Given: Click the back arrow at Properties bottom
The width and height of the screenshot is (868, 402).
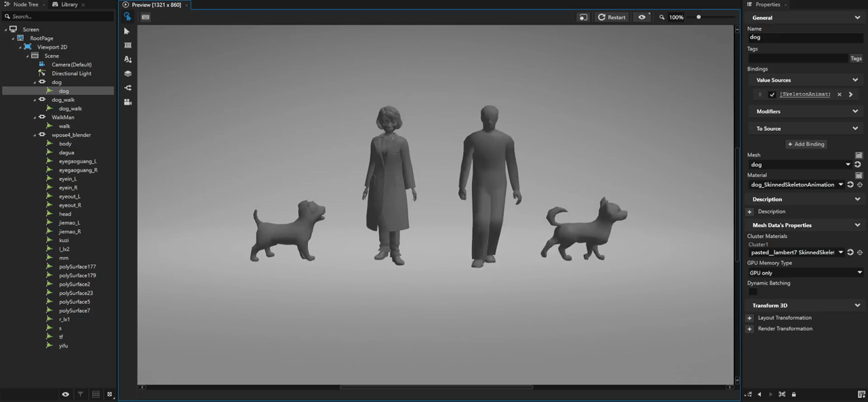Looking at the screenshot, I should 759,394.
